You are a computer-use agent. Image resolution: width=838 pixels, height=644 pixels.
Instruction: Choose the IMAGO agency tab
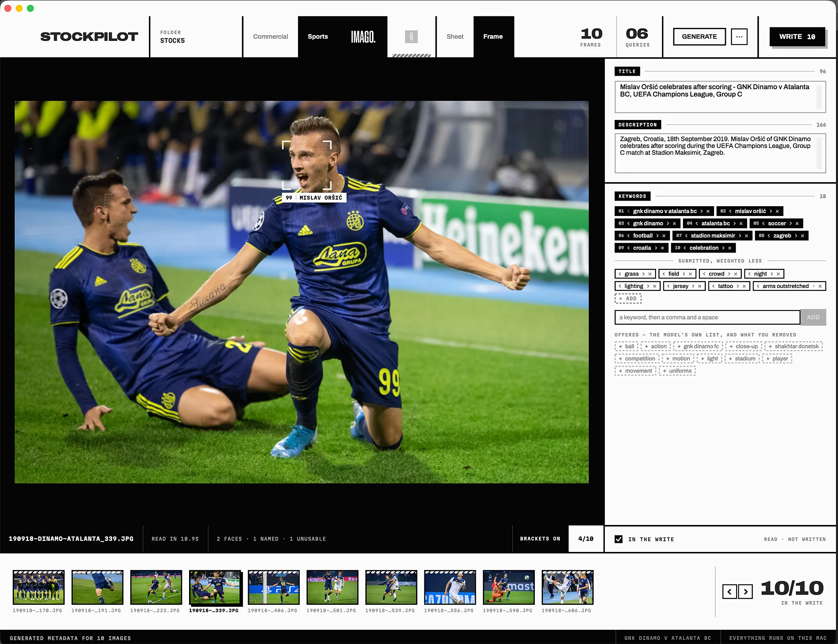coord(363,36)
